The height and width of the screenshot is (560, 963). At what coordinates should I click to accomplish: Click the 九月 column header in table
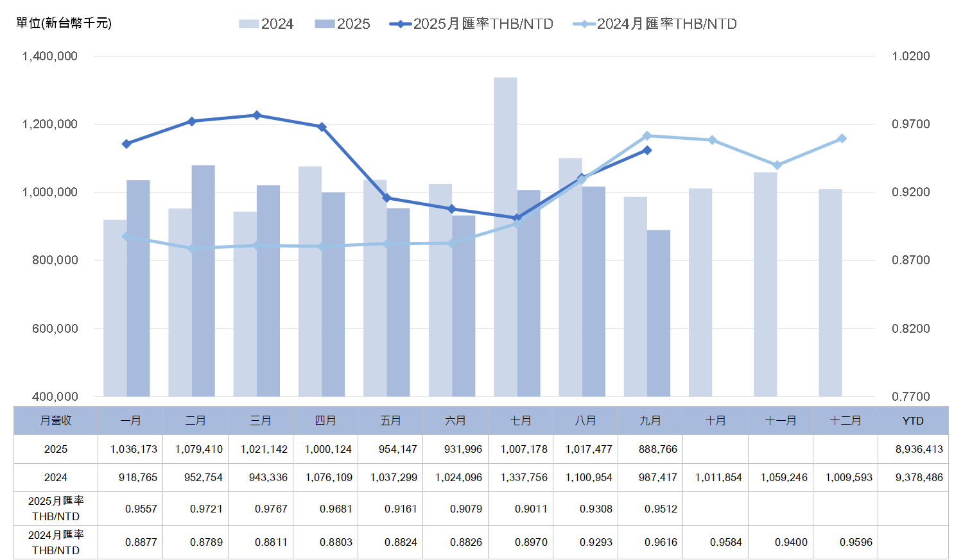coord(650,421)
